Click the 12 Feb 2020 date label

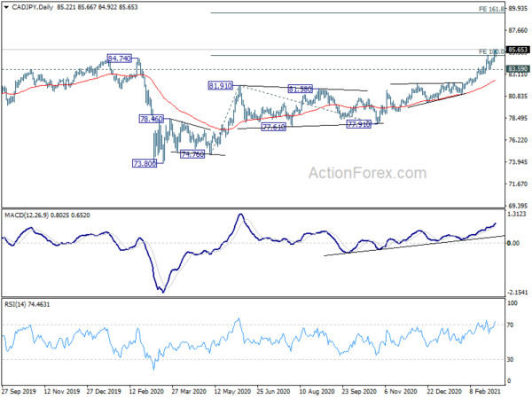[146, 391]
